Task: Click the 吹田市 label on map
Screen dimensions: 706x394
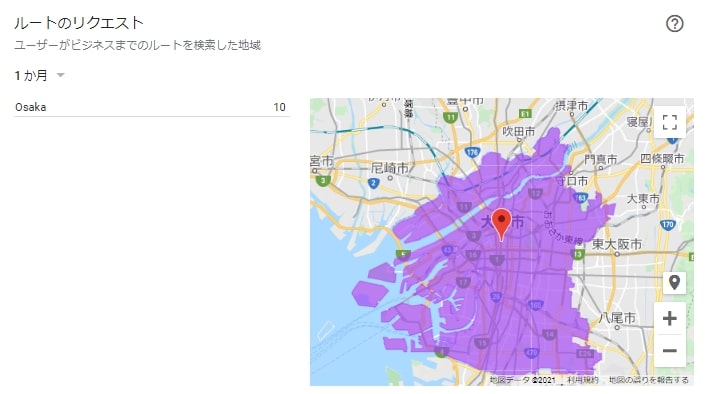Action: pyautogui.click(x=519, y=131)
